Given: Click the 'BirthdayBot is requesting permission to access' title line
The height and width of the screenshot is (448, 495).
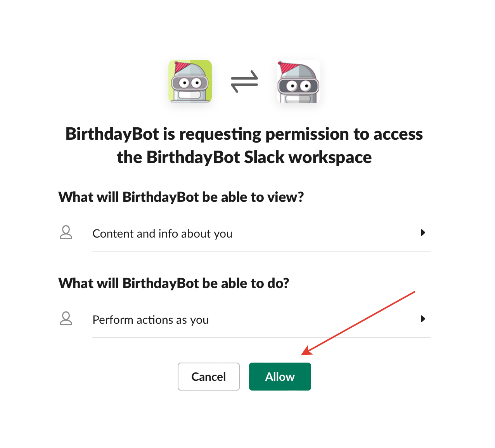Looking at the screenshot, I should coord(244,134).
